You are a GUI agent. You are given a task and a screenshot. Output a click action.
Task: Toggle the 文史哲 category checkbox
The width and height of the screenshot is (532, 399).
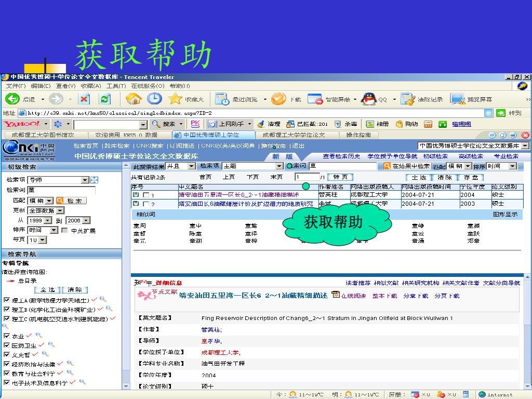[6, 354]
